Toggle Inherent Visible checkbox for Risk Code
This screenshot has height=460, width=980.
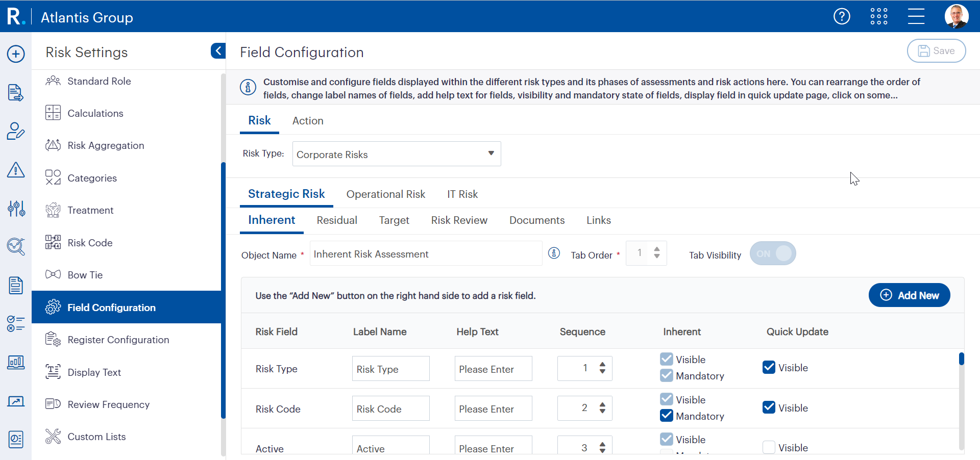[667, 399]
